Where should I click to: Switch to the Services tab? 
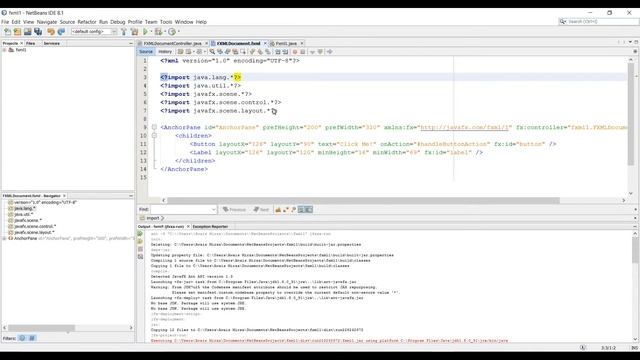52,43
